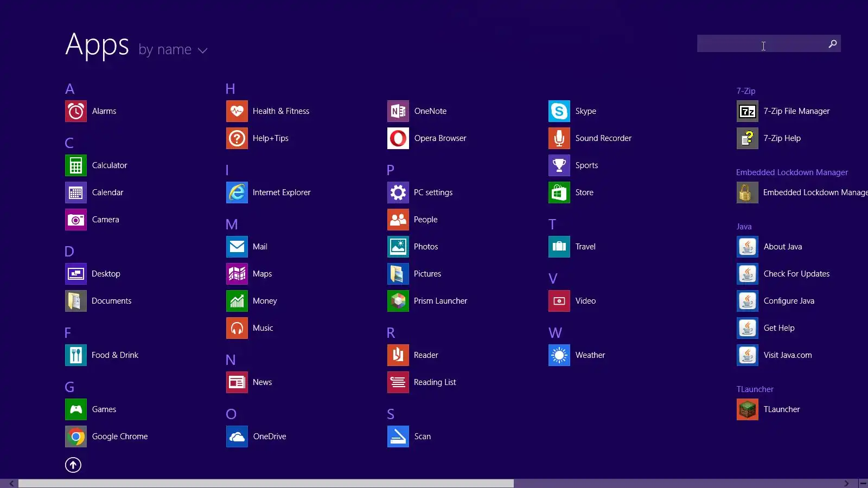Click the search magnifier button
Image resolution: width=868 pixels, height=488 pixels.
pyautogui.click(x=833, y=44)
